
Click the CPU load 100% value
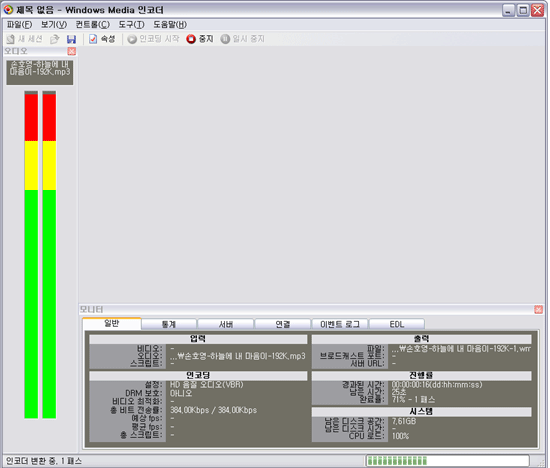(400, 436)
